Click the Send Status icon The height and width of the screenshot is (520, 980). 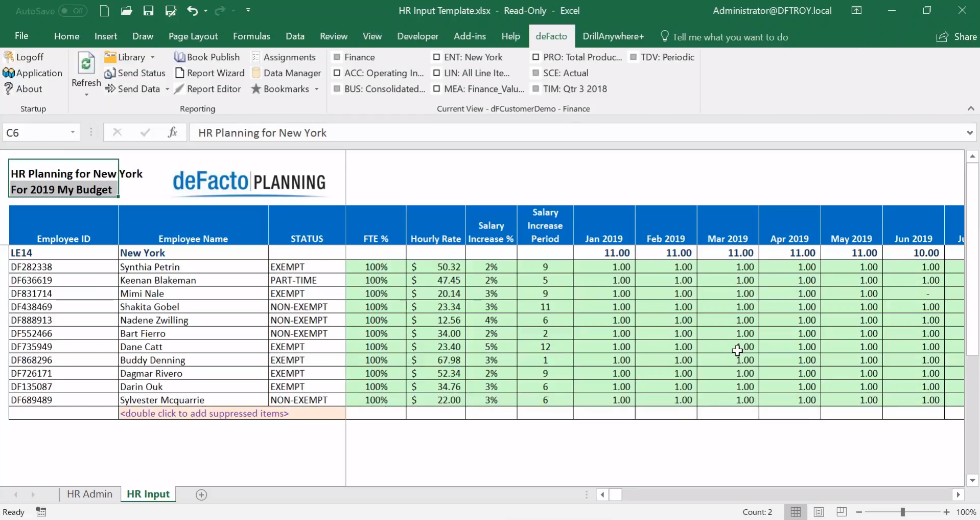[x=110, y=73]
